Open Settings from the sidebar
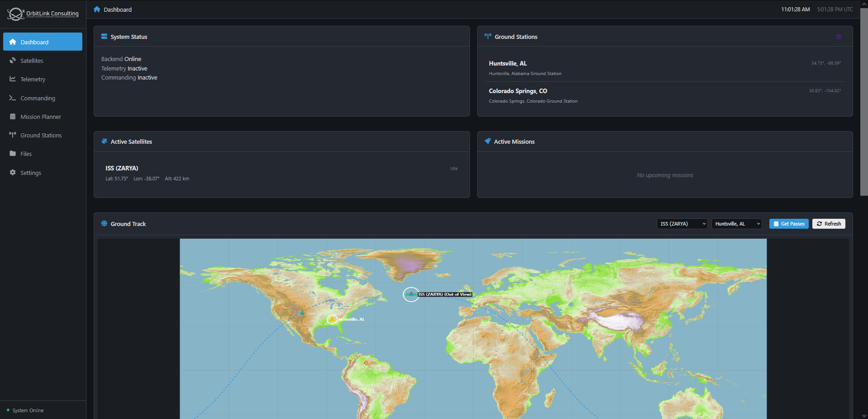The image size is (868, 419). click(31, 173)
